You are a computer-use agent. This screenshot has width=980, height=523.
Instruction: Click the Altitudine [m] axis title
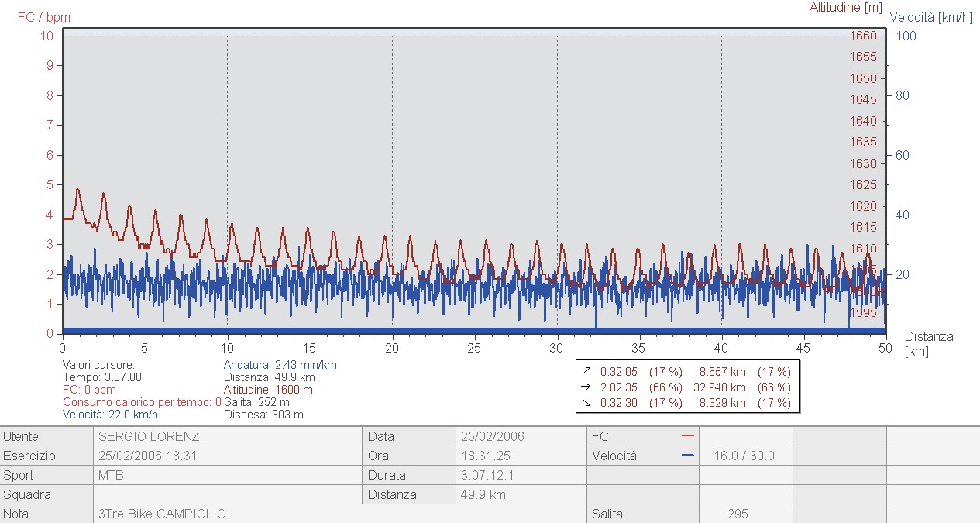[845, 8]
